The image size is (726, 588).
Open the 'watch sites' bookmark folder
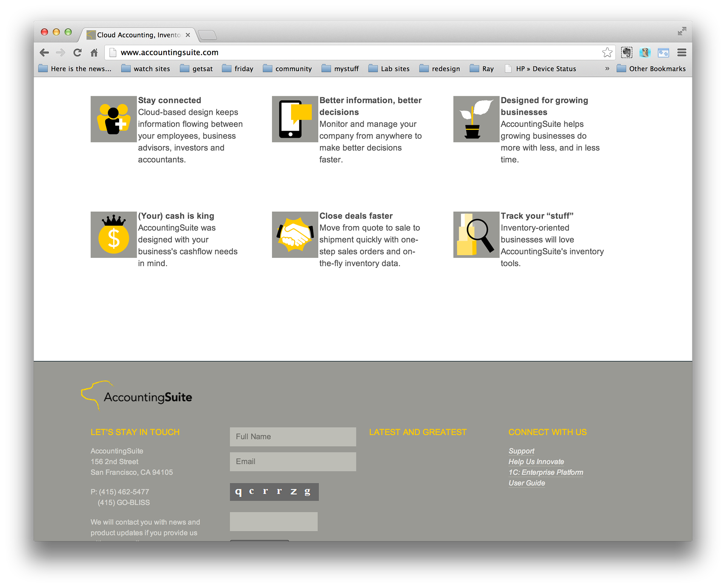[x=146, y=68]
